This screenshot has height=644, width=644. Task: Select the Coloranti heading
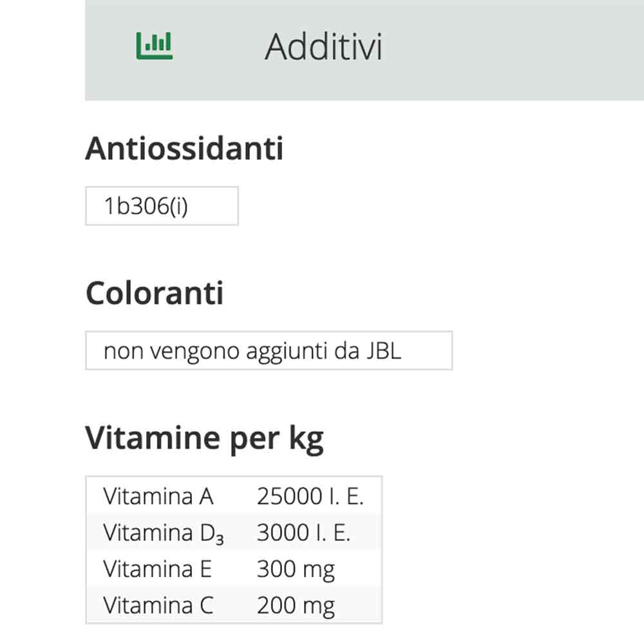pos(155,293)
